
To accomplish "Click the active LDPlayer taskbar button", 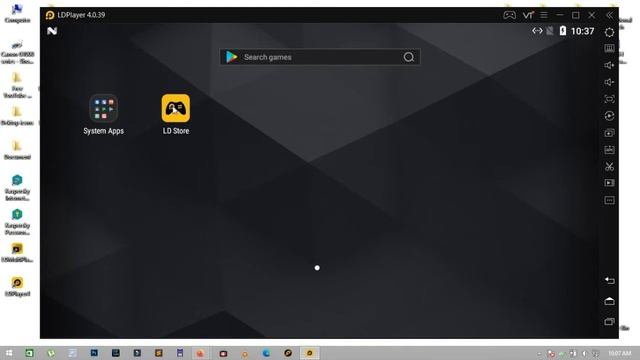I will click(x=310, y=353).
